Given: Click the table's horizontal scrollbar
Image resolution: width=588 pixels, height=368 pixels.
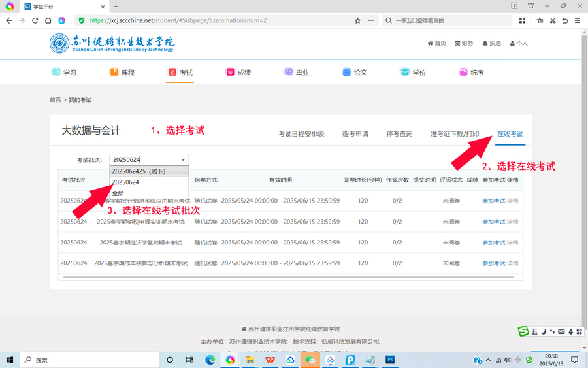Looking at the screenshot, I should pyautogui.click(x=289, y=277).
